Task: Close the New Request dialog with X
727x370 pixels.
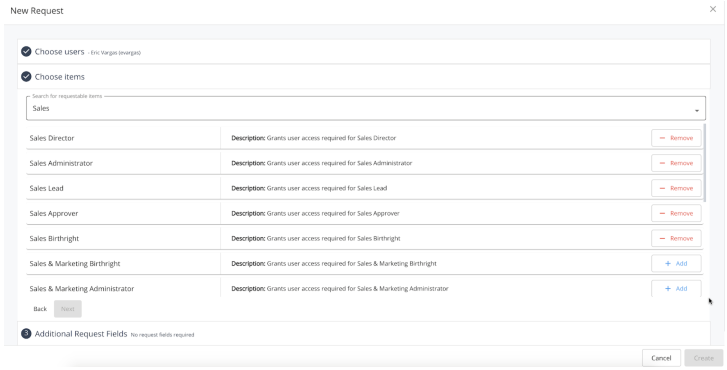Action: click(x=713, y=9)
